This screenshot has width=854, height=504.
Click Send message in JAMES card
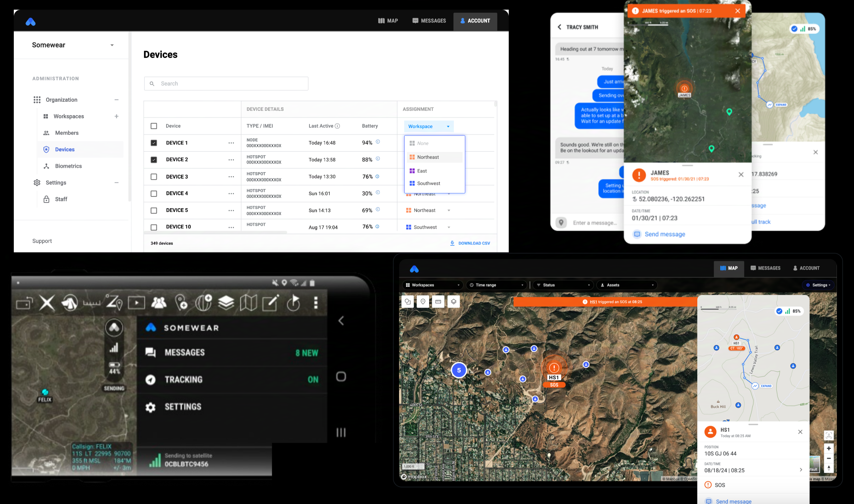tap(665, 234)
